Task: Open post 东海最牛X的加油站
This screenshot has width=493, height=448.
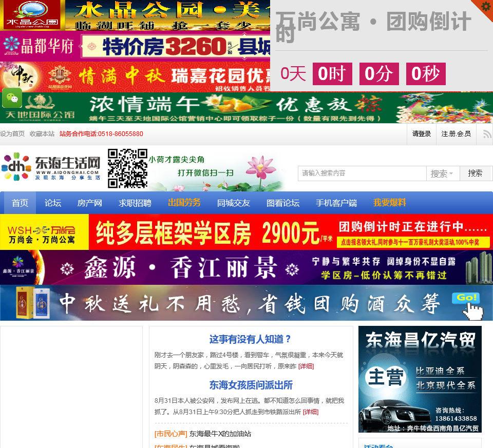Action: pos(220,434)
